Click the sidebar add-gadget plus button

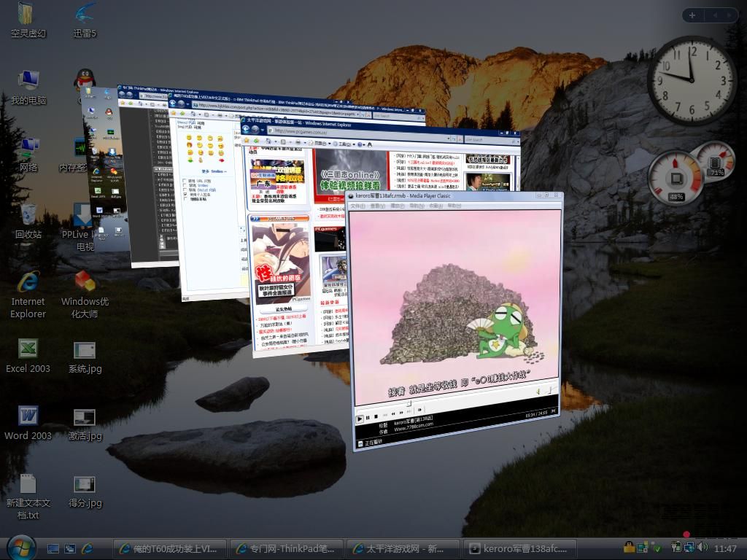coord(692,15)
